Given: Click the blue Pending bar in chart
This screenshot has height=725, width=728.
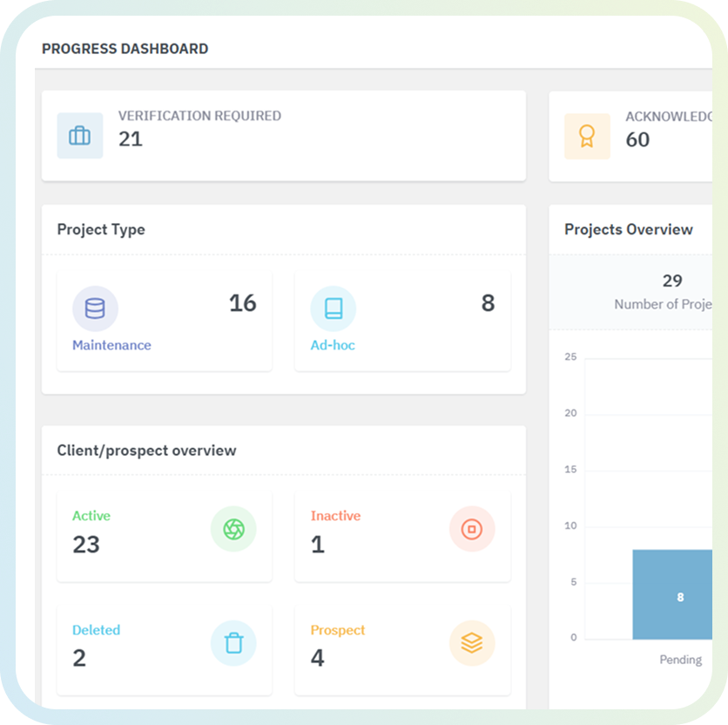Looking at the screenshot, I should coord(672,594).
